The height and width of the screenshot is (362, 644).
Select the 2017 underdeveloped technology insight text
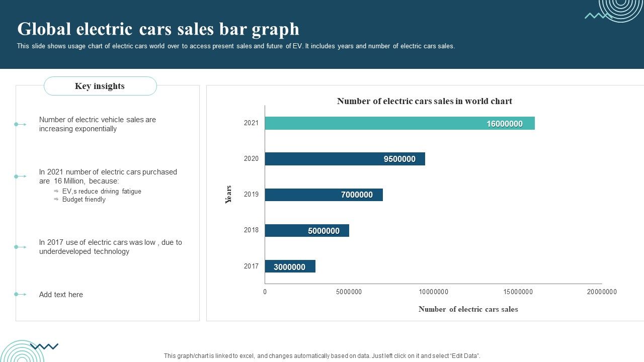tap(111, 247)
